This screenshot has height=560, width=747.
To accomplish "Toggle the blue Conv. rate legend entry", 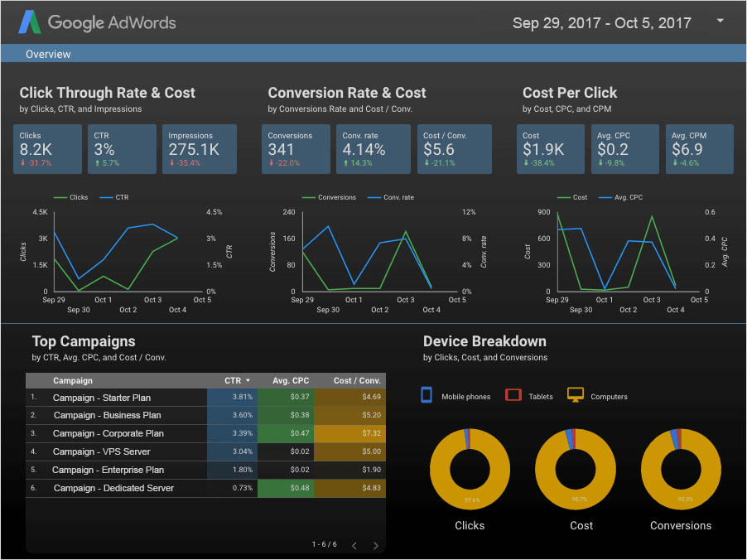I will (x=391, y=197).
